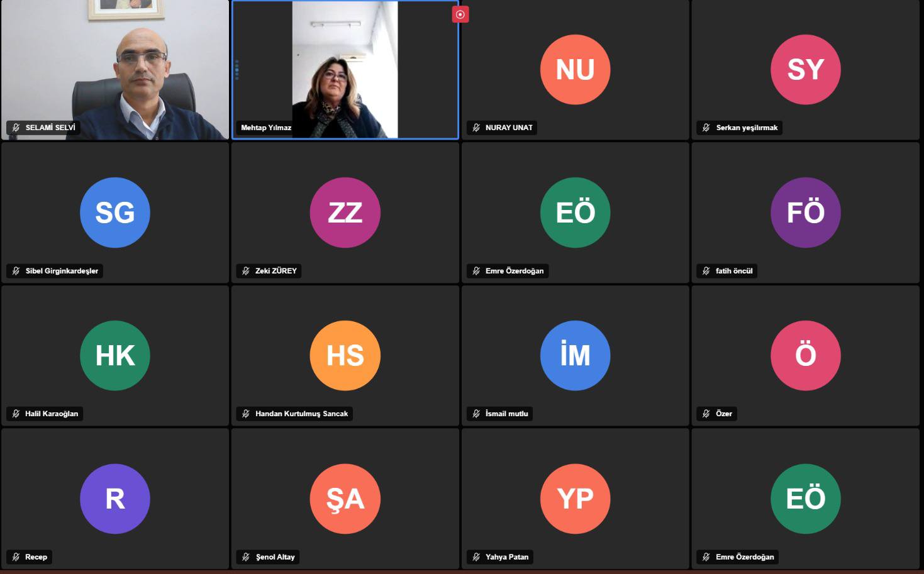This screenshot has width=924, height=574.
Task: Click the Handan Kurtulmuş Sancak name label
Action: point(301,414)
